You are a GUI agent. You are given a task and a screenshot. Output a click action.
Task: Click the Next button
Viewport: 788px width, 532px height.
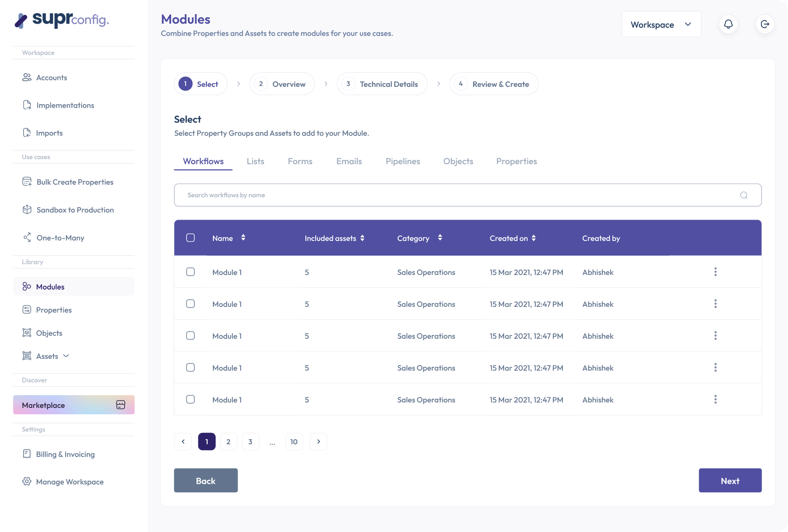pos(730,480)
